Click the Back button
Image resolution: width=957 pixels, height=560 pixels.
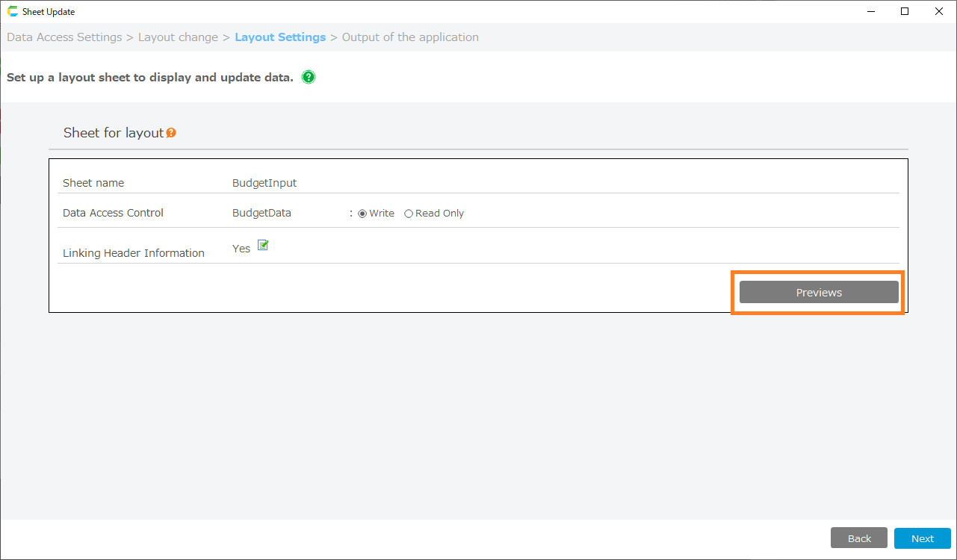tap(859, 538)
